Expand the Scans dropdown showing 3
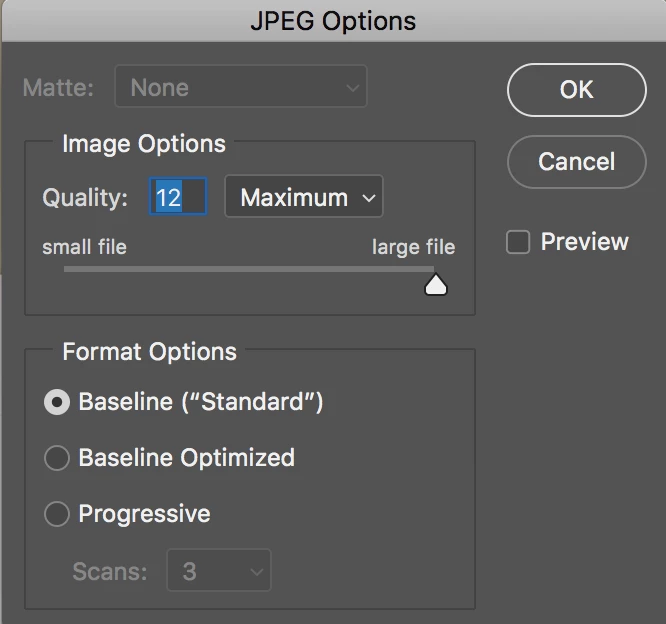The height and width of the screenshot is (624, 666). pyautogui.click(x=218, y=572)
